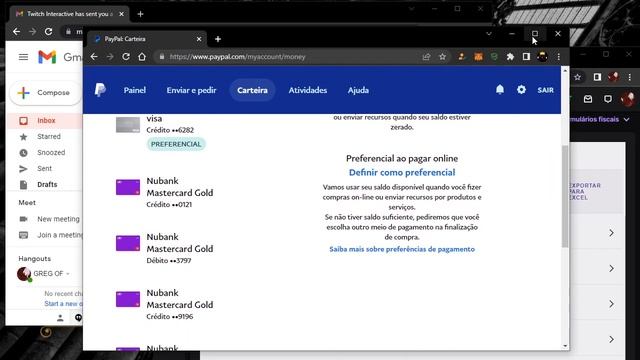Click the mail icon in background window toolbar
This screenshot has width=640, height=360.
[588, 99]
